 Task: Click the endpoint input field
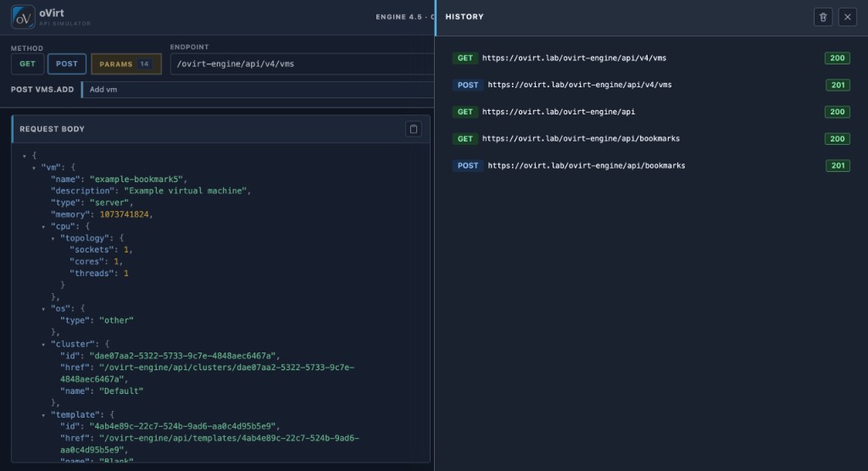pos(303,64)
